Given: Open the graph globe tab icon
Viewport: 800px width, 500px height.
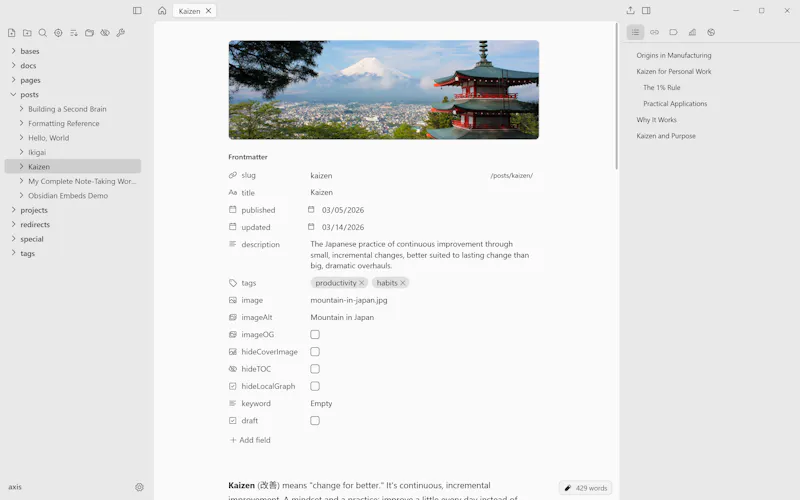Looking at the screenshot, I should tap(711, 32).
